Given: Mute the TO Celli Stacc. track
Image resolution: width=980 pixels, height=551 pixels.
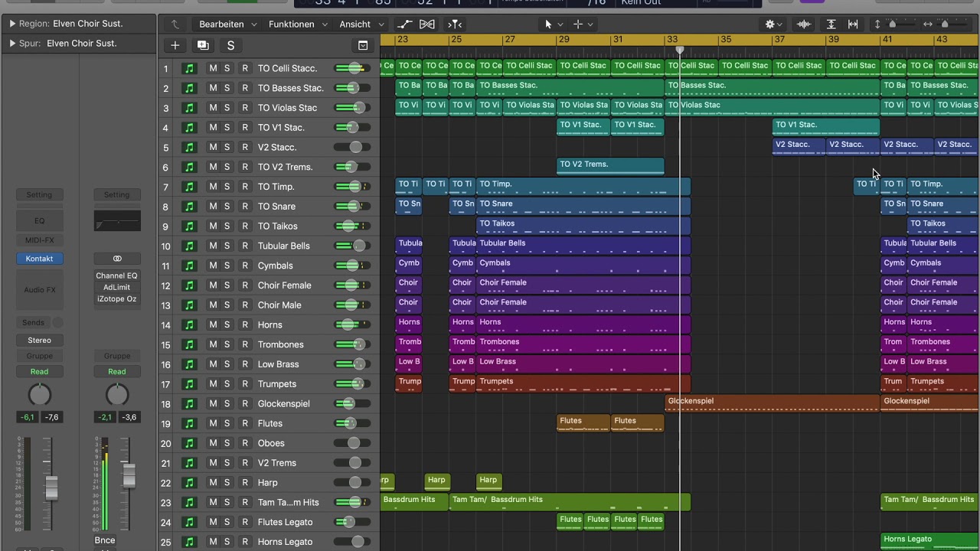Looking at the screenshot, I should pos(213,68).
